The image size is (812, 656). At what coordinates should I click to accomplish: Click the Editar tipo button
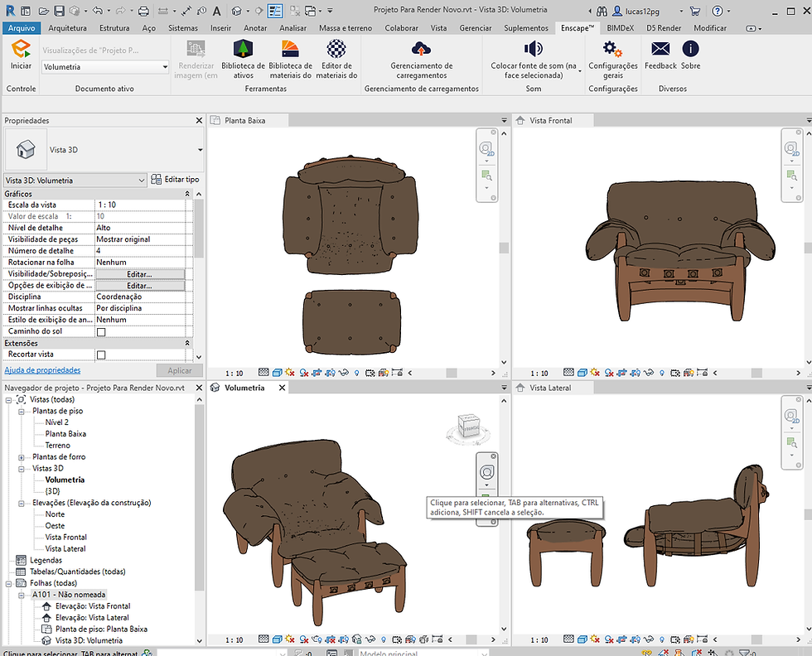(x=175, y=180)
